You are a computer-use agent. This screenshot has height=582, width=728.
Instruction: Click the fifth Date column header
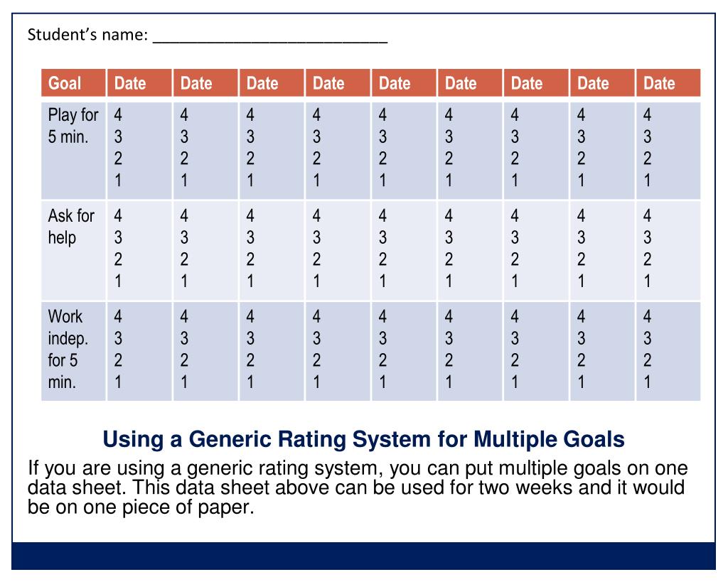click(395, 84)
